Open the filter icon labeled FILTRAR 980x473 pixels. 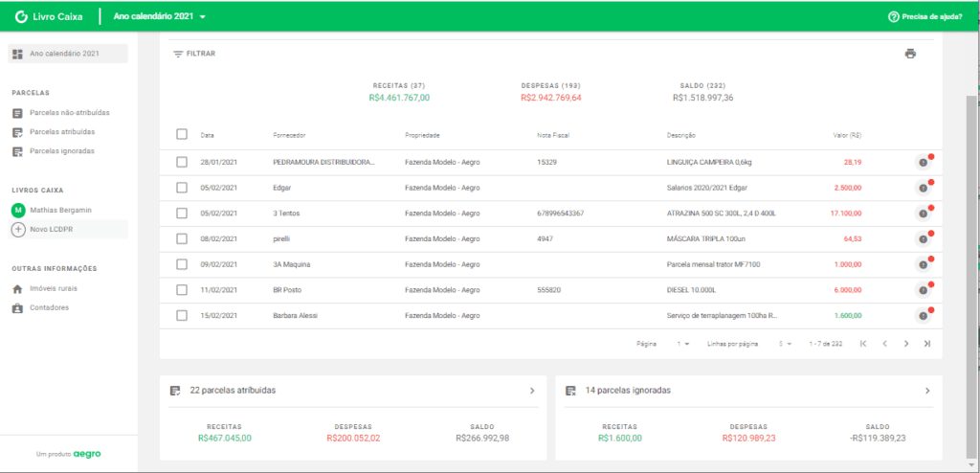coord(178,54)
